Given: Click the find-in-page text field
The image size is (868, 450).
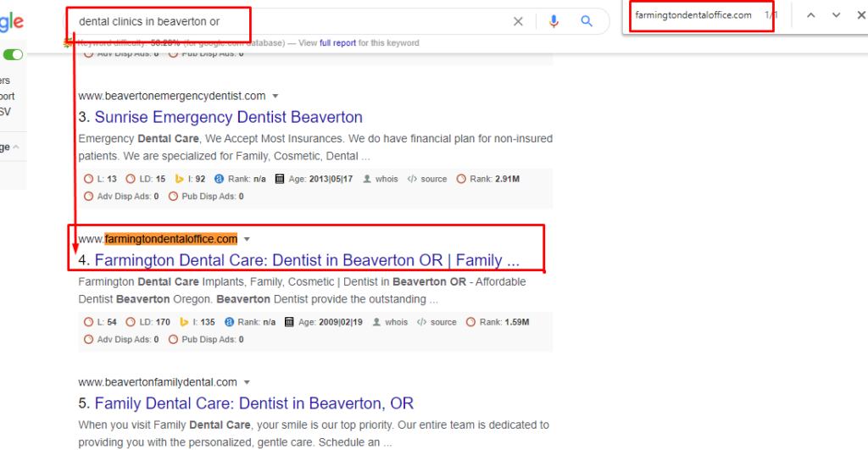Looking at the screenshot, I should (693, 15).
